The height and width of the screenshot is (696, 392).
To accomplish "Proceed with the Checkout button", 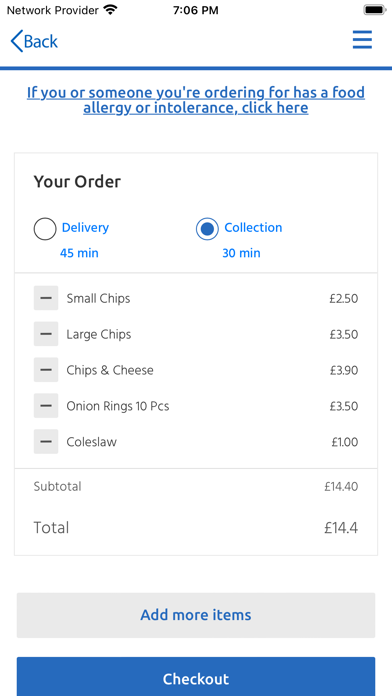I will click(196, 676).
